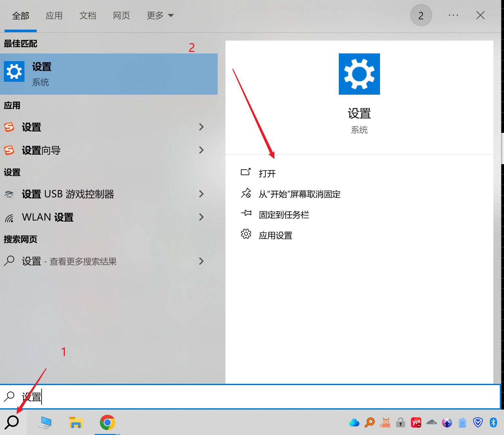504x435 pixels.
Task: Click the blue cloud tray icon
Action: click(354, 422)
